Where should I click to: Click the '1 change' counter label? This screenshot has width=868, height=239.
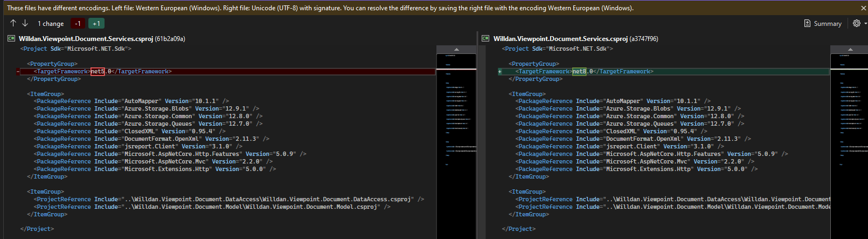(51, 23)
